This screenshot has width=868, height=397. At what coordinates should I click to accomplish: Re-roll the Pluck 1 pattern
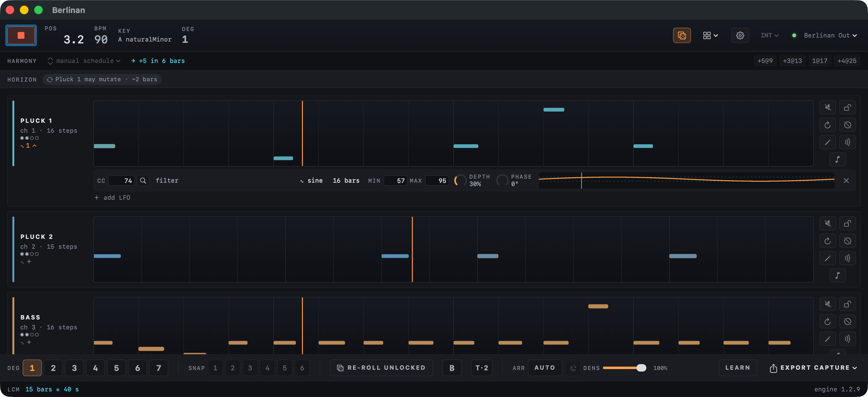point(828,125)
